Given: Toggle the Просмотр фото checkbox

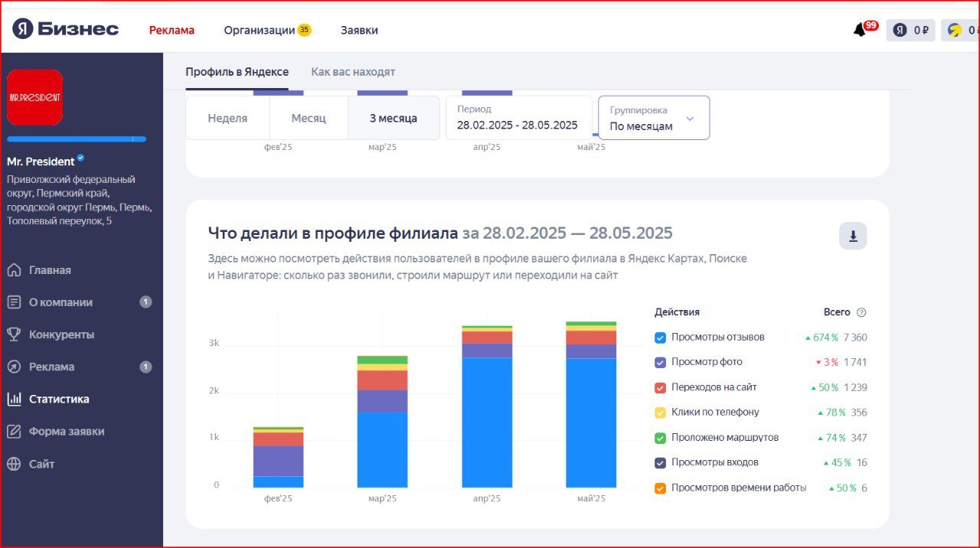Looking at the screenshot, I should click(660, 362).
